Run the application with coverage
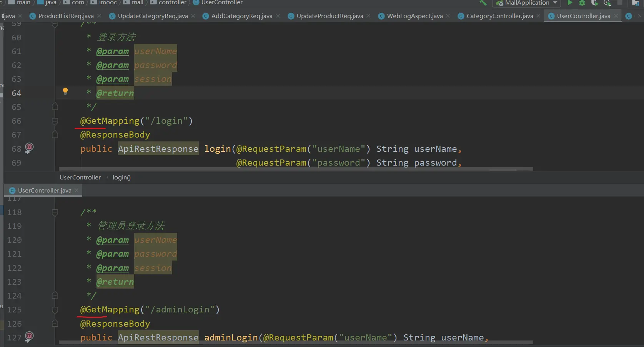The image size is (644, 347). pyautogui.click(x=594, y=3)
